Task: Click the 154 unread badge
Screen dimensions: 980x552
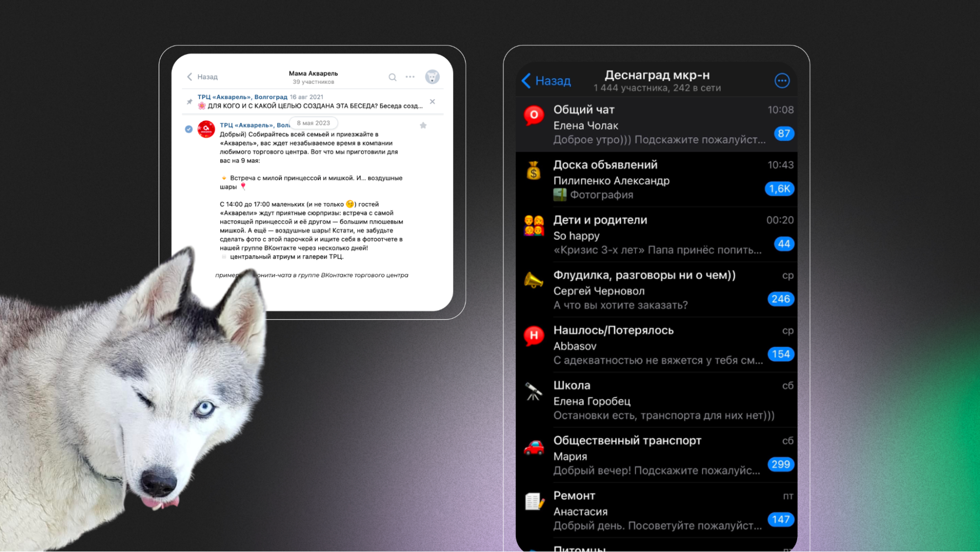Action: pos(781,354)
